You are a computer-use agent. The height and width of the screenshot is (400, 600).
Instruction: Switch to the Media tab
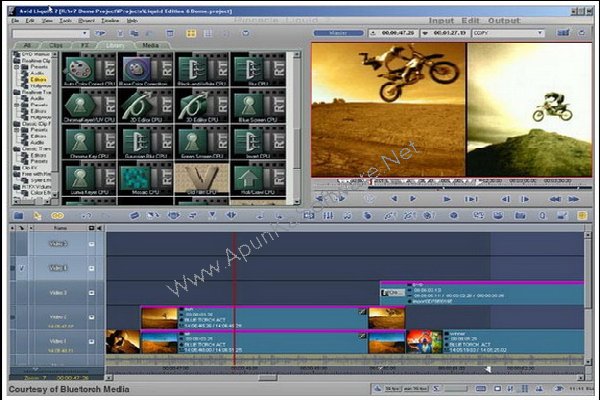click(x=150, y=46)
